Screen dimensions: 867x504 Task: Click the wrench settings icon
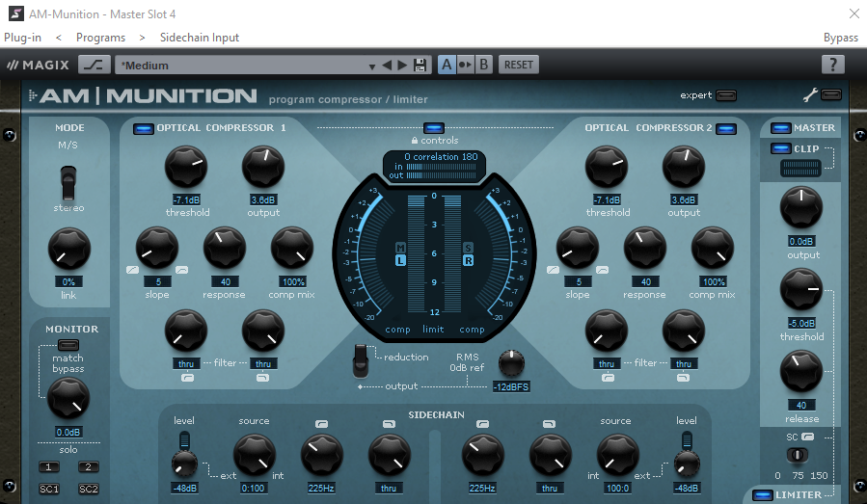tap(810, 95)
